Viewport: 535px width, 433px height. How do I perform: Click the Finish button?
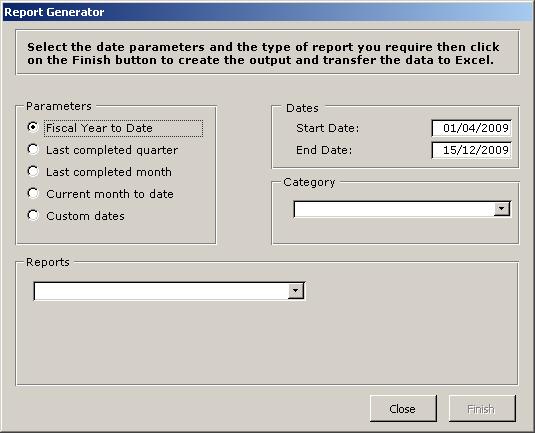(x=482, y=408)
